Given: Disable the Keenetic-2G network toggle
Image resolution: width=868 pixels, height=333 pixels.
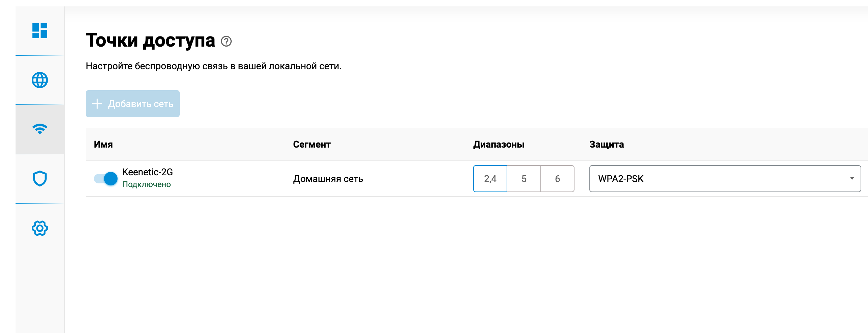Looking at the screenshot, I should click(106, 179).
